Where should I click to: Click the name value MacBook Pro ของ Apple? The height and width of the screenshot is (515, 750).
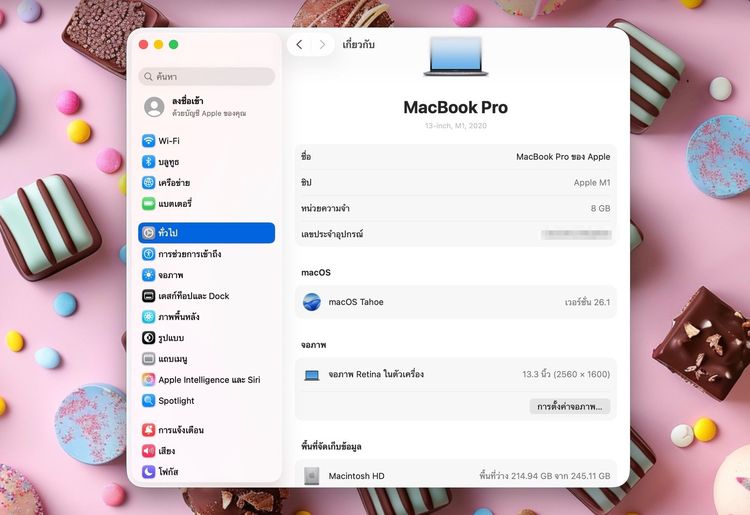pyautogui.click(x=563, y=157)
